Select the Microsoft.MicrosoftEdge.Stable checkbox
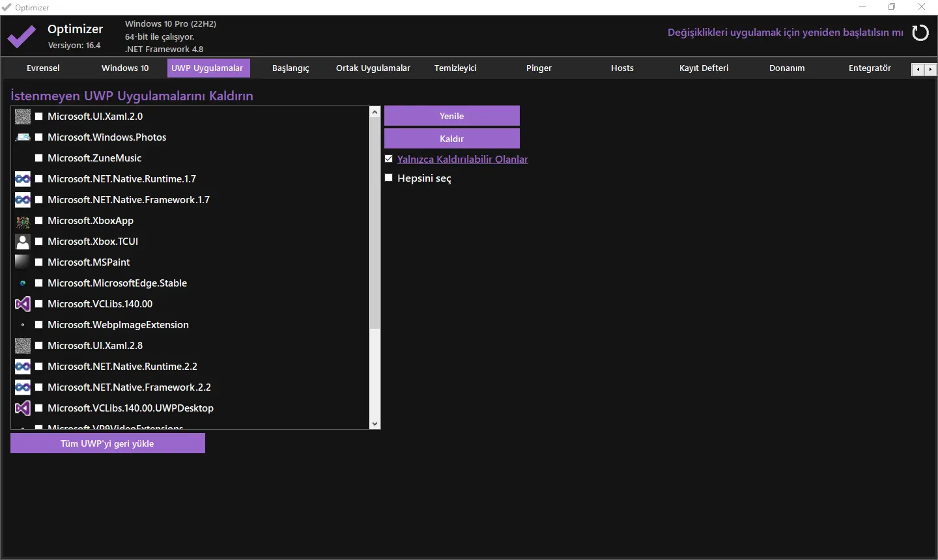This screenshot has height=560, width=938. [39, 283]
